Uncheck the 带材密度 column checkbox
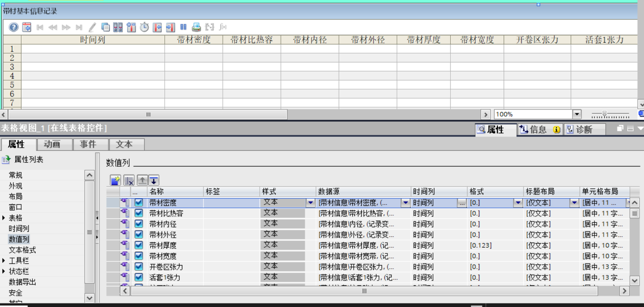 pyautogui.click(x=139, y=203)
